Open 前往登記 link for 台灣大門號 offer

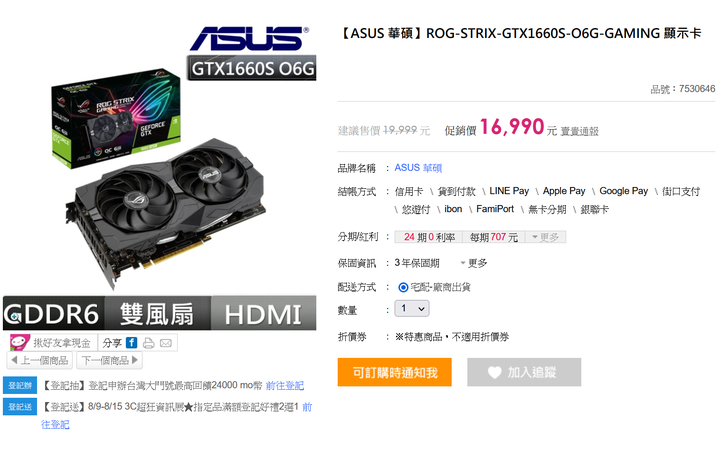point(285,386)
